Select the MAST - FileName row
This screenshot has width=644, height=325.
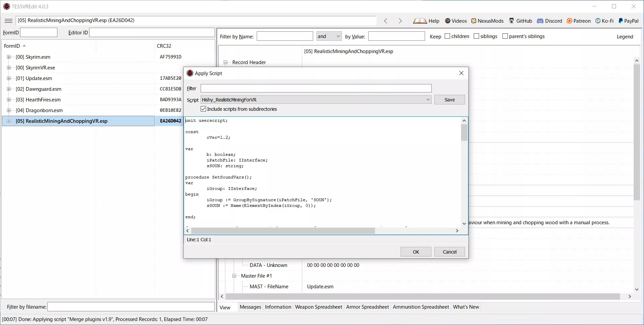pyautogui.click(x=269, y=287)
